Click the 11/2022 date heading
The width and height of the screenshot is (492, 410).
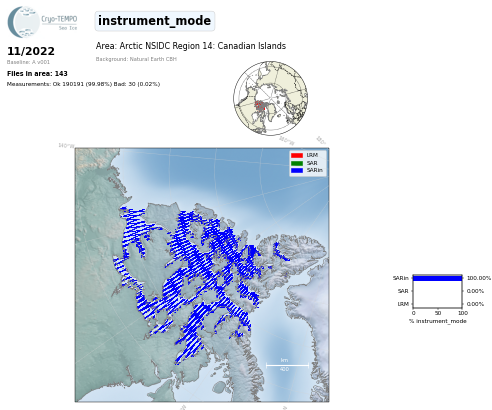pyautogui.click(x=31, y=51)
